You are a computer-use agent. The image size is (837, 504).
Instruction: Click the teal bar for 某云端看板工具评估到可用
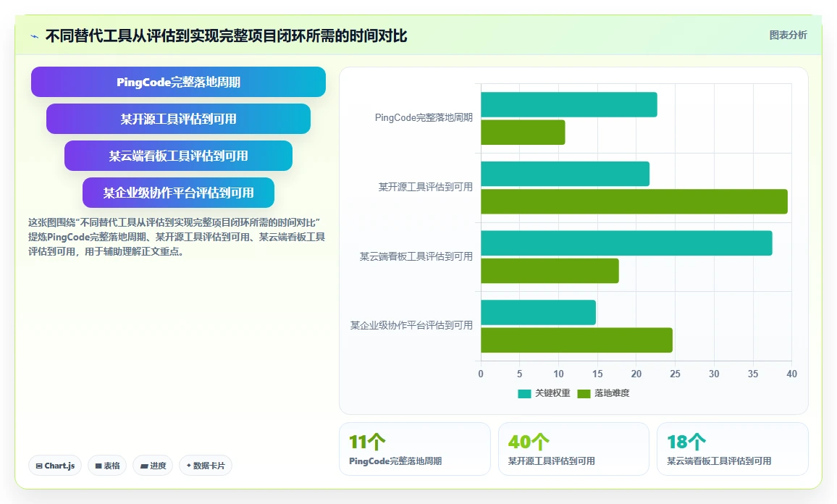(x=627, y=243)
